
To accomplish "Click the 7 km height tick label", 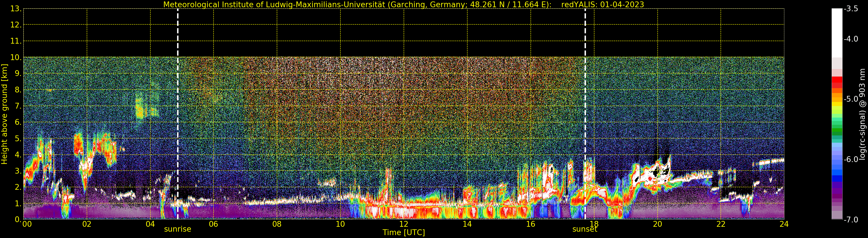I will 18,106.
